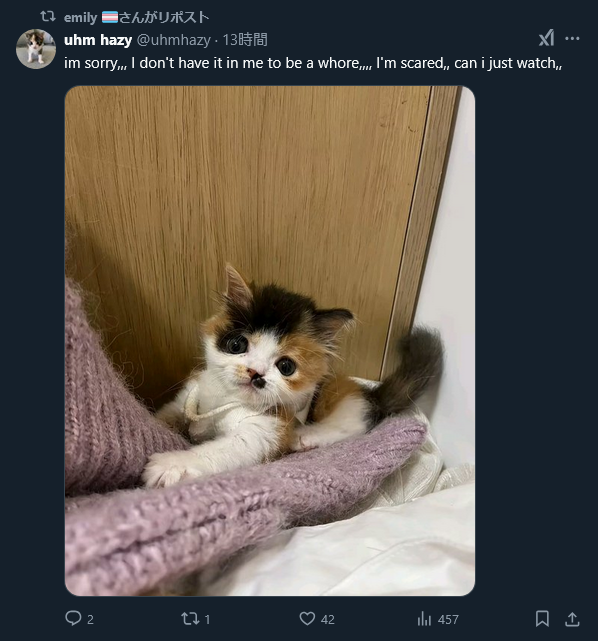Image resolution: width=598 pixels, height=641 pixels.
Task: View post analytics bar chart icon
Action: tap(424, 619)
